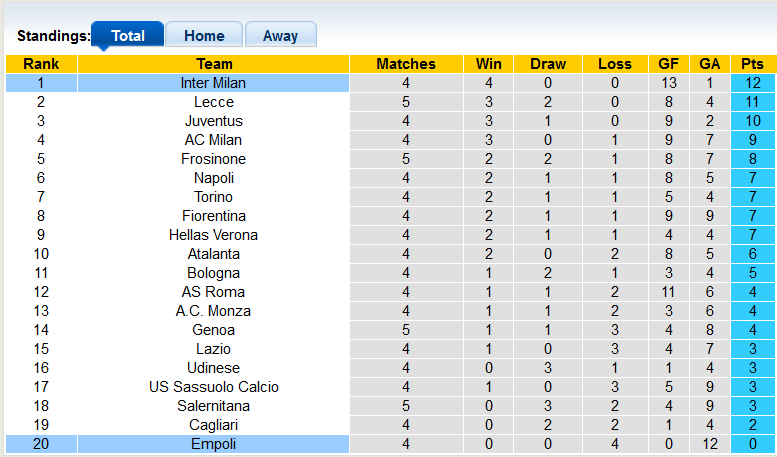This screenshot has width=777, height=457.
Task: Open the Home standings tab
Action: [204, 36]
